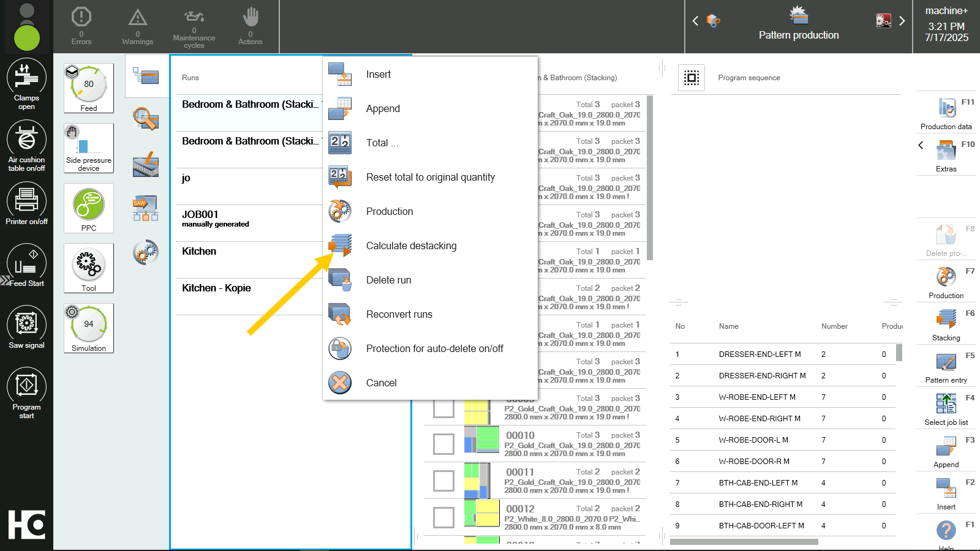Viewport: 980px width, 551px height.
Task: Collapse side menu with left chevron near Extras
Action: [x=921, y=145]
